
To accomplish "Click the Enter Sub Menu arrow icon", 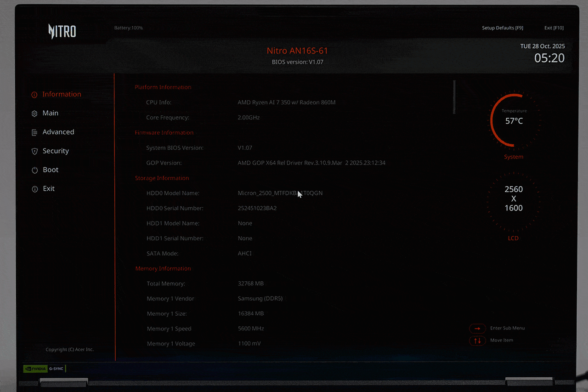I will [x=477, y=328].
